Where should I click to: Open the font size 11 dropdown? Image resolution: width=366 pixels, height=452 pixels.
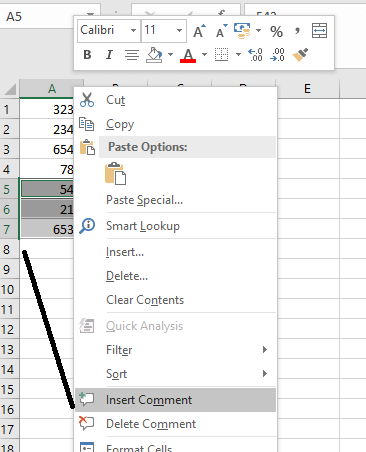(x=179, y=31)
